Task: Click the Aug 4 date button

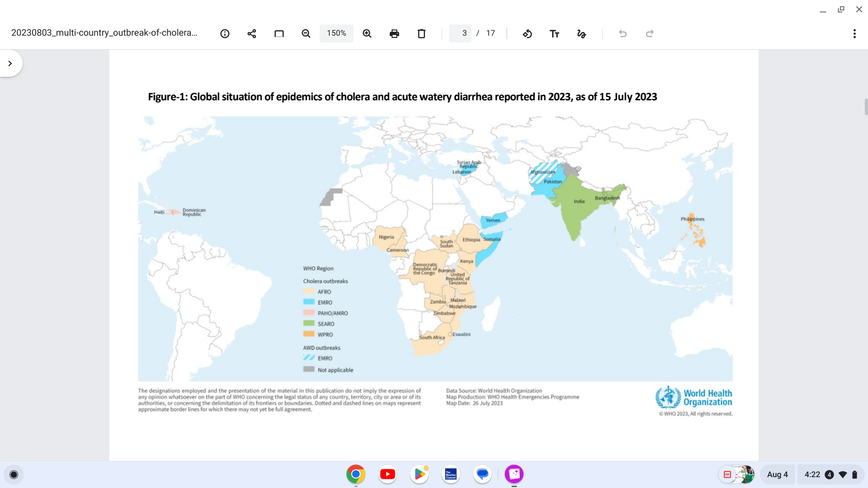Action: point(777,474)
